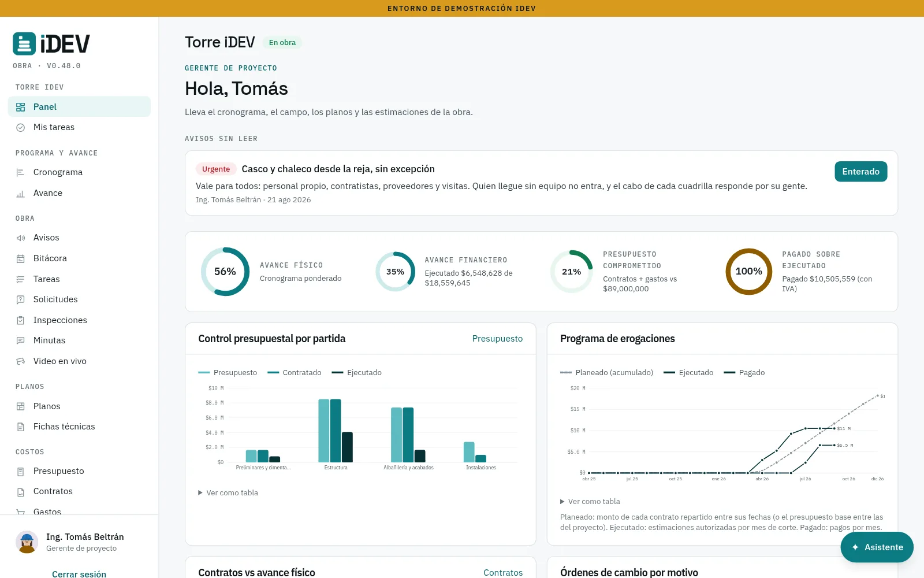Click the Cronograma gantt icon

[x=21, y=172]
